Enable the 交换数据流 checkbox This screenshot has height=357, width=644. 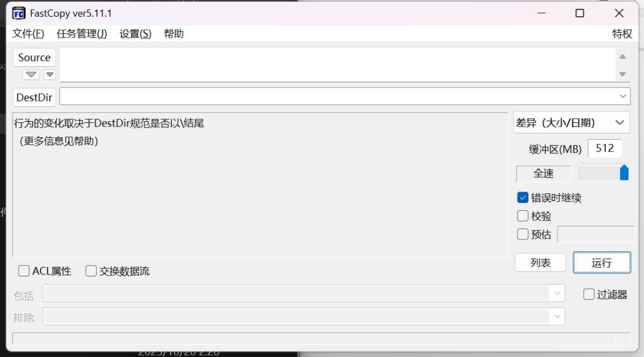(91, 270)
